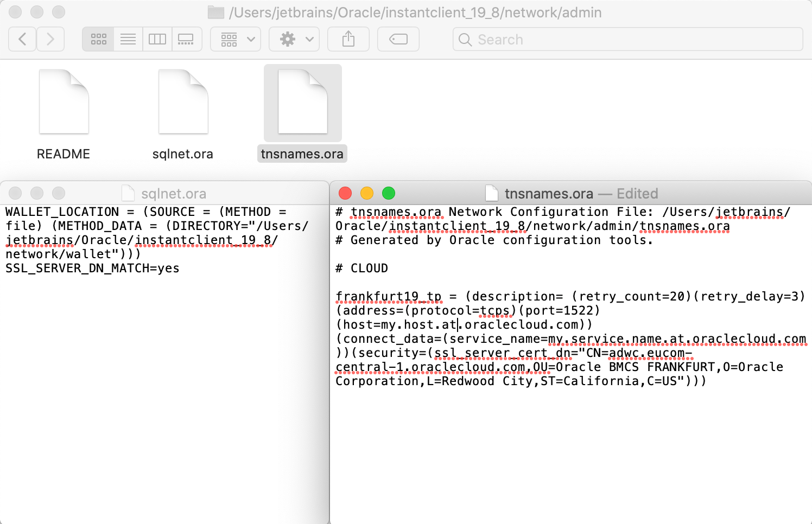Expand the share options chevron
The image size is (812, 524).
[x=310, y=39]
